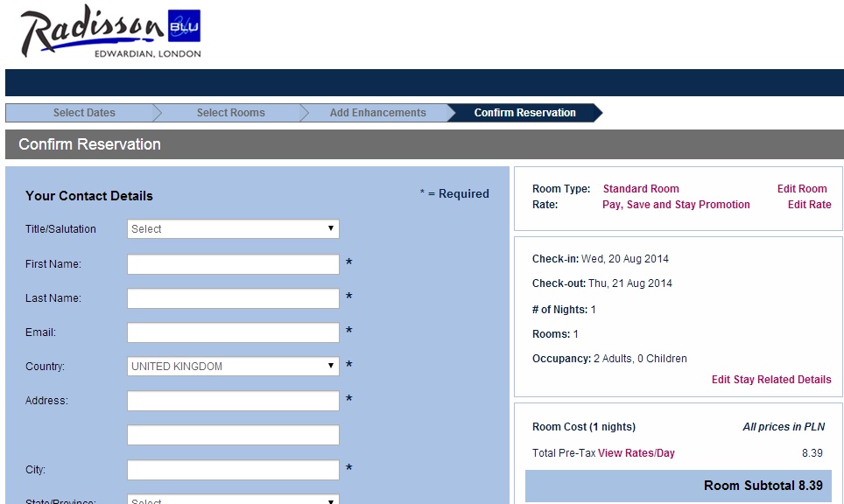The width and height of the screenshot is (844, 504).
Task: Click the '# of Nights: 1' text
Action: coord(564,309)
